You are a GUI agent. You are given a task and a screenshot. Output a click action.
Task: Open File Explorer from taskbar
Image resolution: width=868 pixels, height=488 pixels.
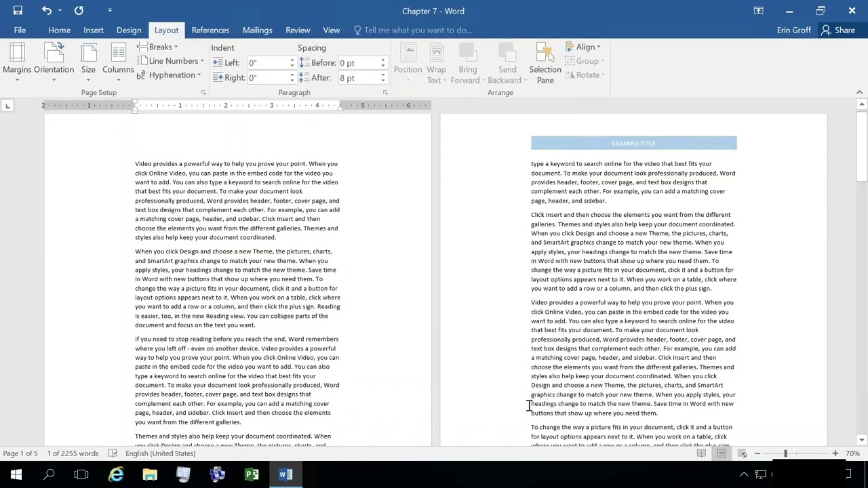pyautogui.click(x=150, y=474)
